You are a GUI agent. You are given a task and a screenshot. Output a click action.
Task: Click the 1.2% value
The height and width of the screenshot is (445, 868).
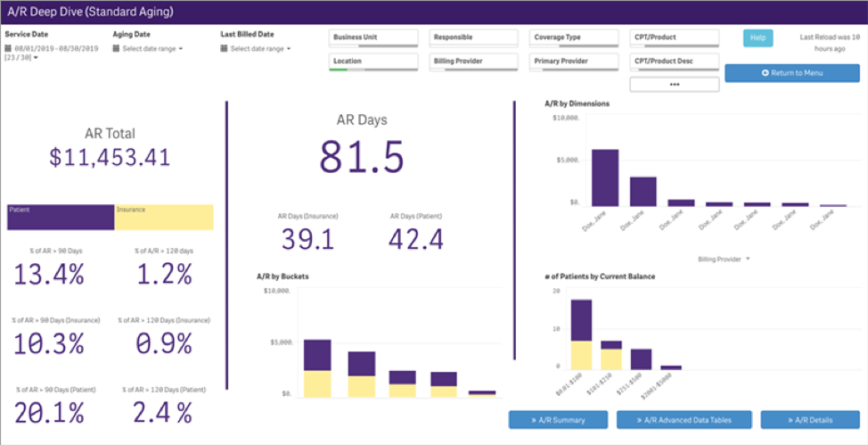coord(164,274)
